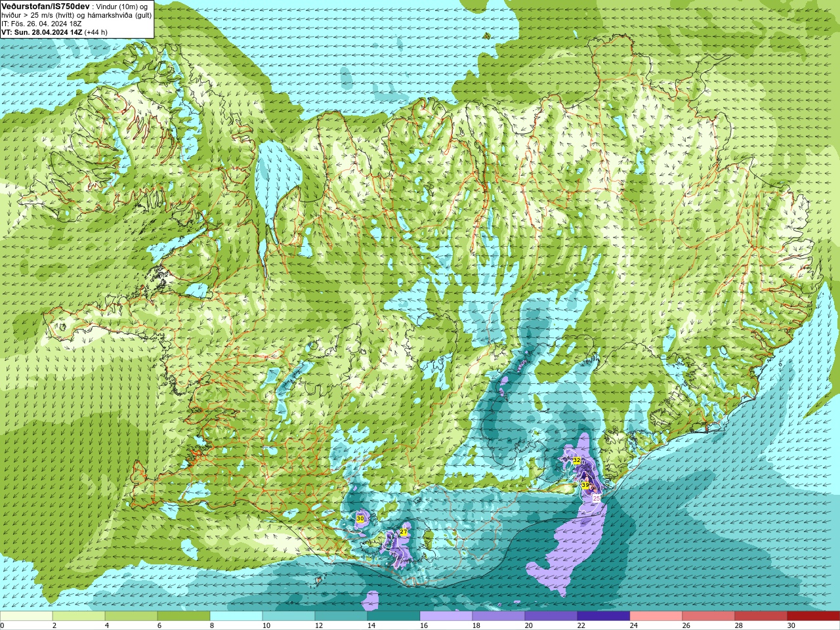Click the 10–12 m/s turquoise legend swatch
The image size is (840, 630).
[x=289, y=616]
